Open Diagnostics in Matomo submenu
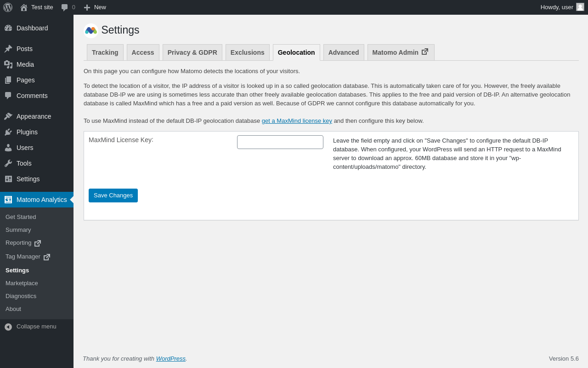Image resolution: width=588 pixels, height=368 pixels. (x=21, y=296)
